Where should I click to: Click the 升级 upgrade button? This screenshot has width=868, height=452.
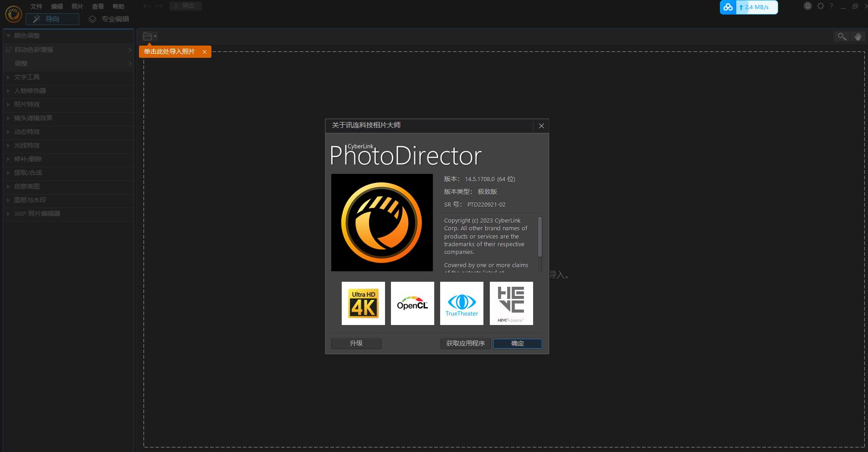click(x=356, y=344)
